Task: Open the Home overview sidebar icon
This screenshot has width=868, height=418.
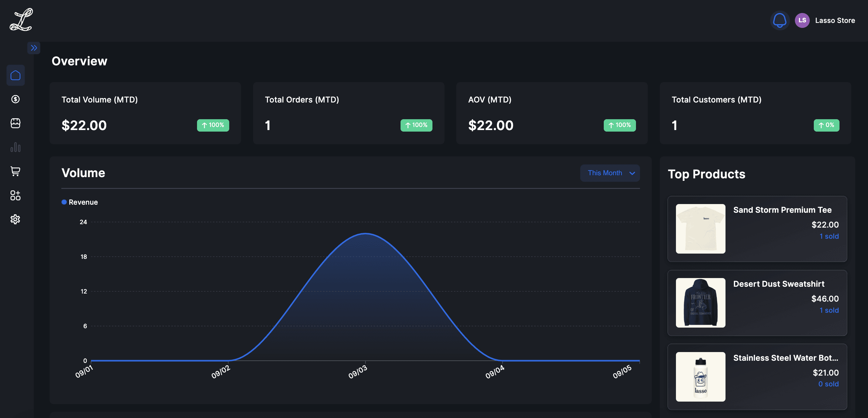Action: (15, 75)
